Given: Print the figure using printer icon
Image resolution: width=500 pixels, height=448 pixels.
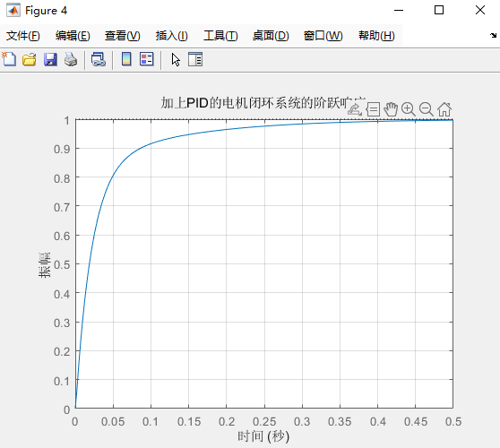Looking at the screenshot, I should (x=71, y=60).
